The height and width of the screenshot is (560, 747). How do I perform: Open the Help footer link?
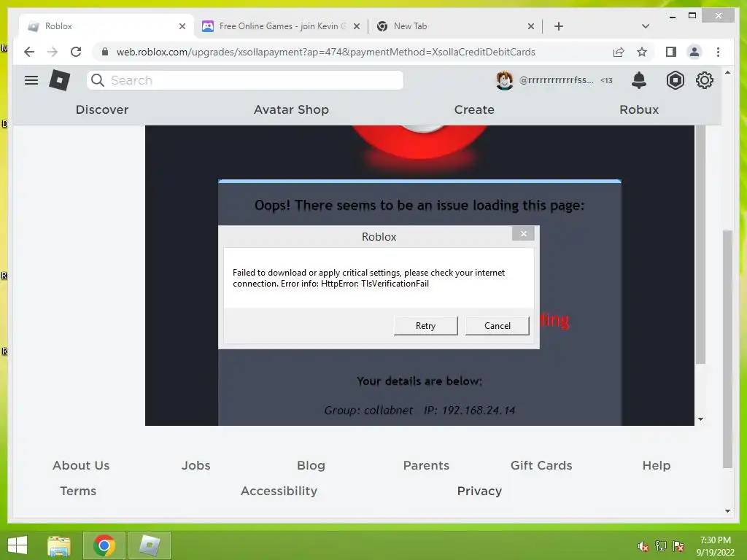click(656, 465)
